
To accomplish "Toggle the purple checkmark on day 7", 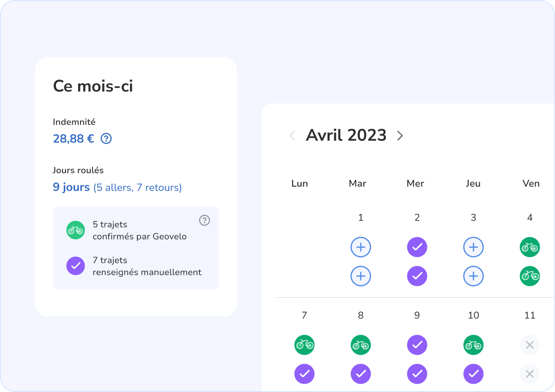I will (304, 374).
